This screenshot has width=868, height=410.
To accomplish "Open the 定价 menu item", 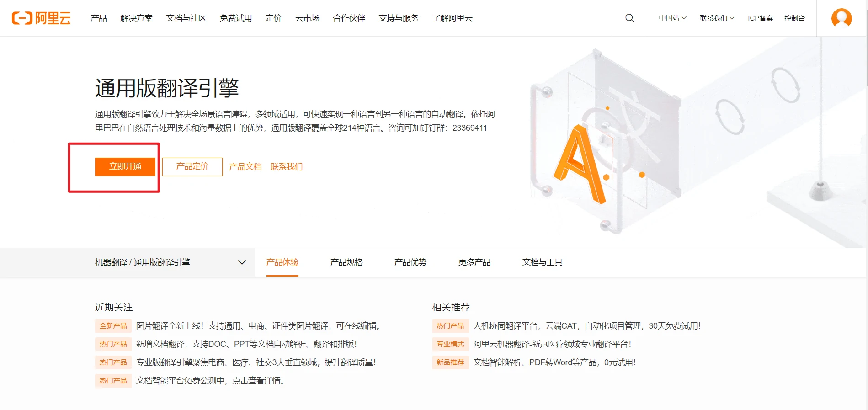I will click(x=273, y=18).
